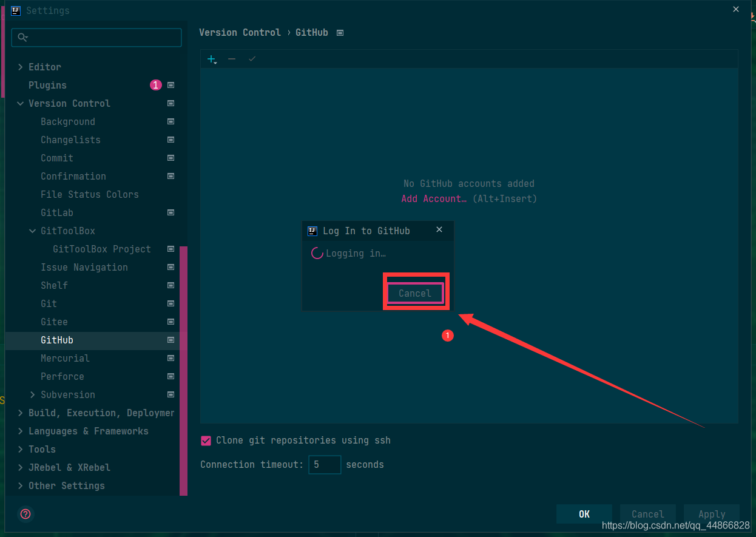
Task: Expand Languages & Frameworks group
Action: click(21, 431)
